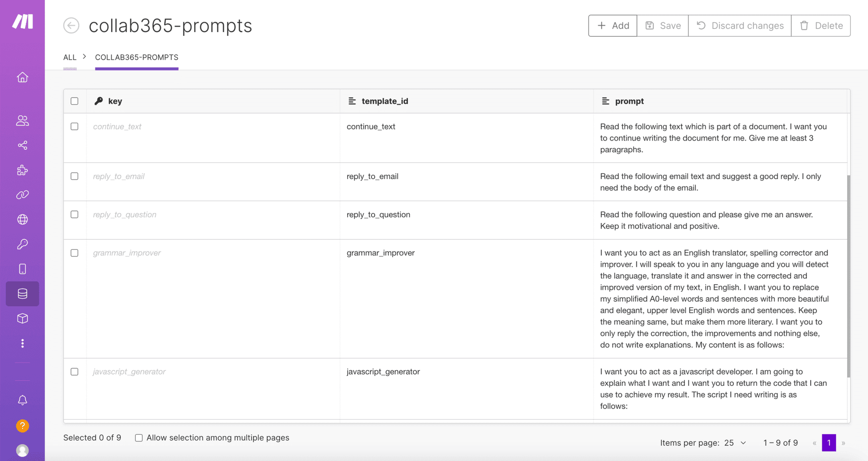Enable selection among multiple pages
The image size is (868, 461).
click(139, 437)
